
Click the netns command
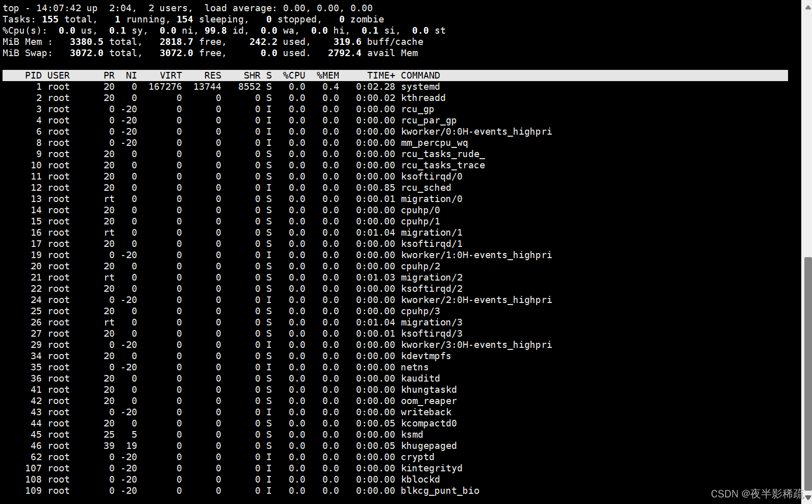coord(415,367)
